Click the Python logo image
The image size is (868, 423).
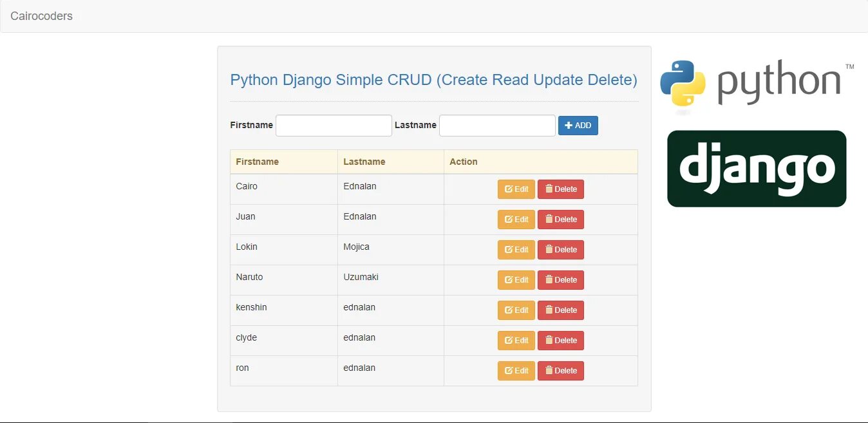757,83
